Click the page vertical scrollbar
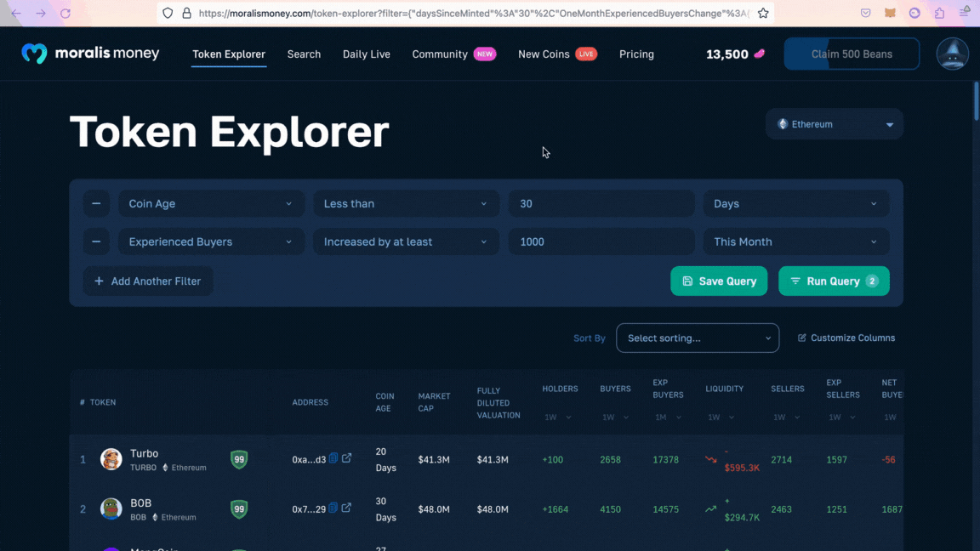 (x=976, y=101)
